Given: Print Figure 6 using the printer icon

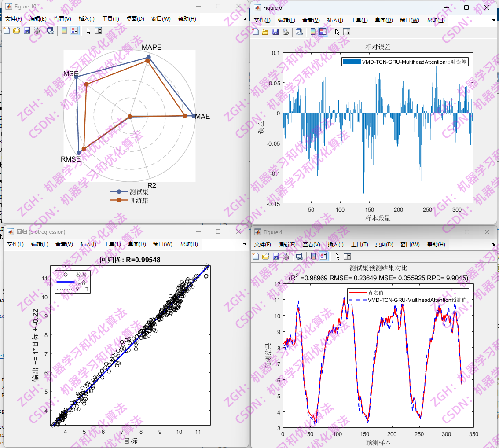Looking at the screenshot, I should click(286, 32).
